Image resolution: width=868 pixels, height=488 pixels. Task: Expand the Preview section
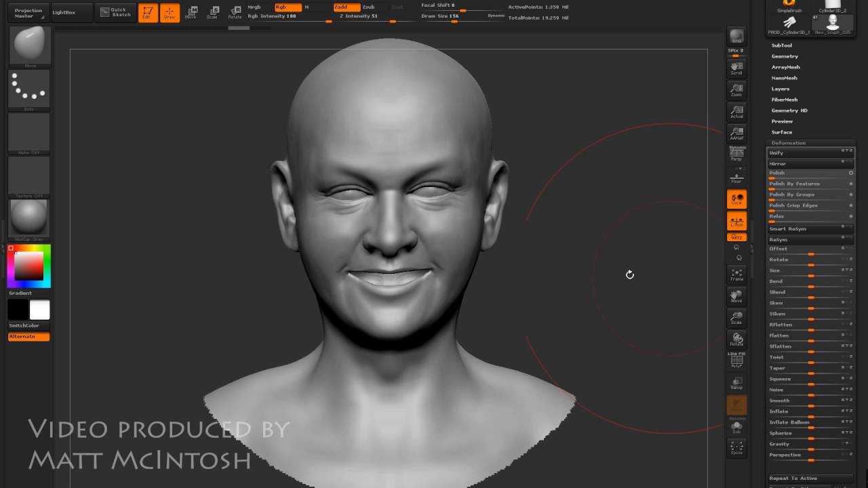[x=782, y=121]
